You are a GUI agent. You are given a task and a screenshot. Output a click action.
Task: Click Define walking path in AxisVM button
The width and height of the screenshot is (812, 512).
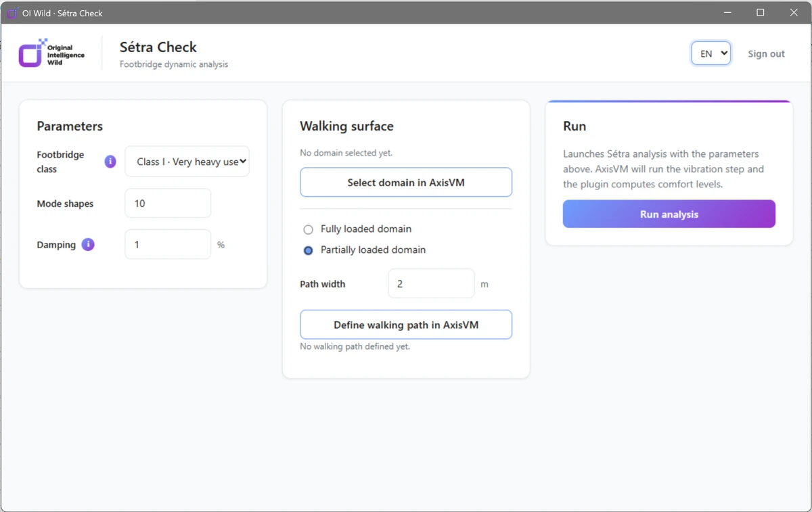(x=406, y=325)
